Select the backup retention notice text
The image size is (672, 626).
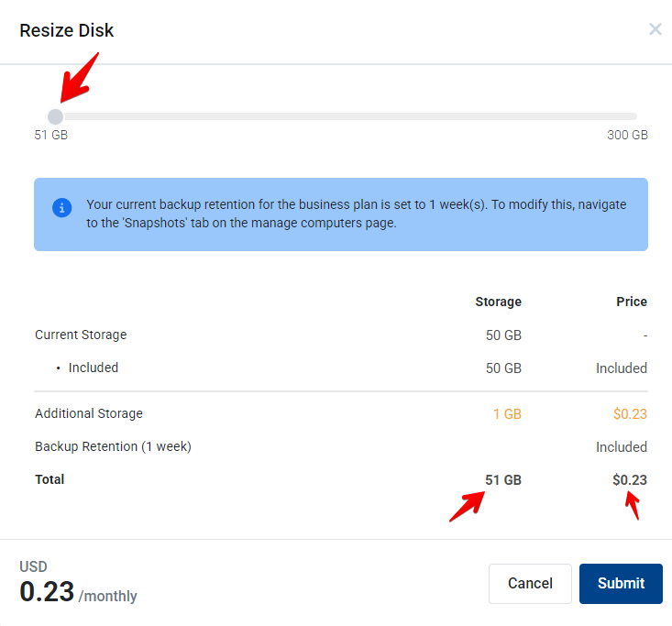[x=356, y=214]
